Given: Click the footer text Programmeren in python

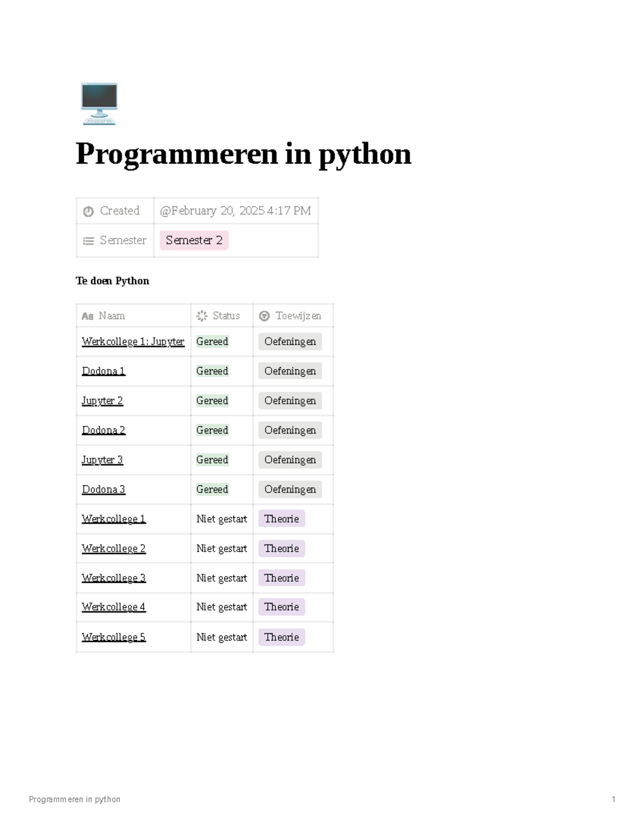Looking at the screenshot, I should pos(75,799).
